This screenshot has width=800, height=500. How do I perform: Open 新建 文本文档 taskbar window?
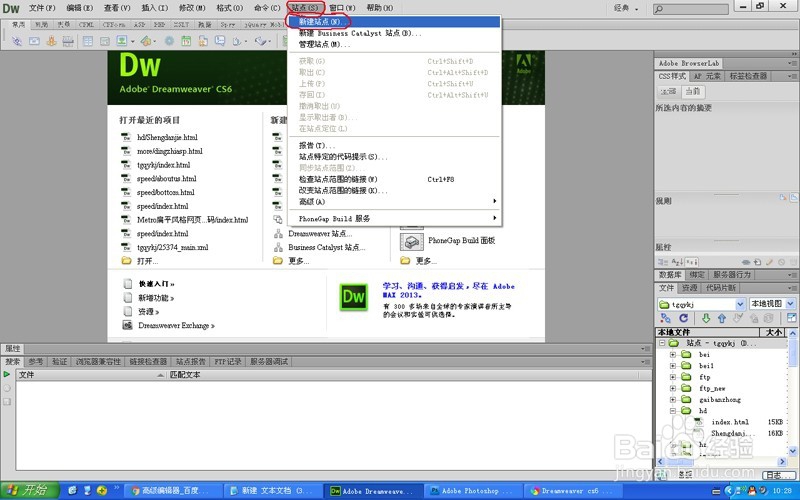(273, 491)
